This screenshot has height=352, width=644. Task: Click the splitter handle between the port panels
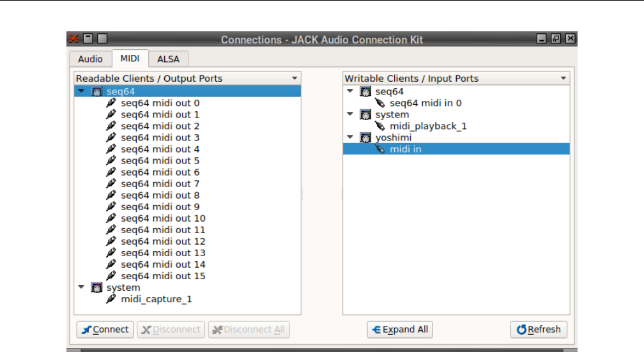[x=303, y=198]
